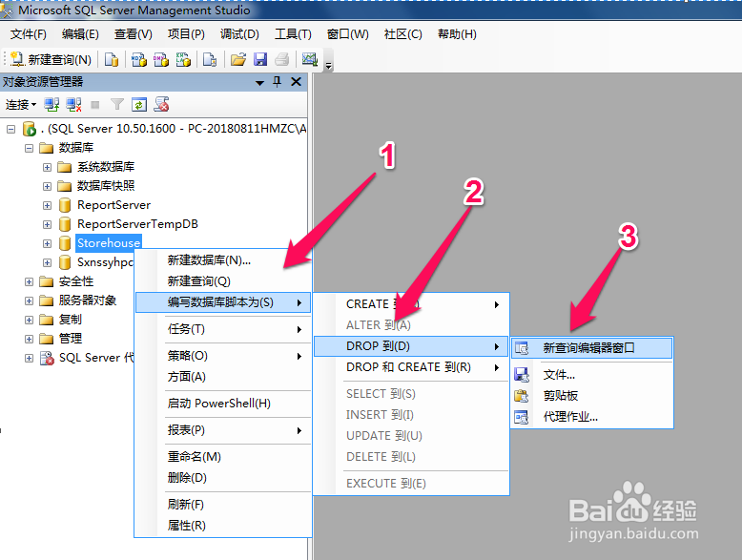
Task: Open a Database Engine Query
Action: tap(112, 60)
